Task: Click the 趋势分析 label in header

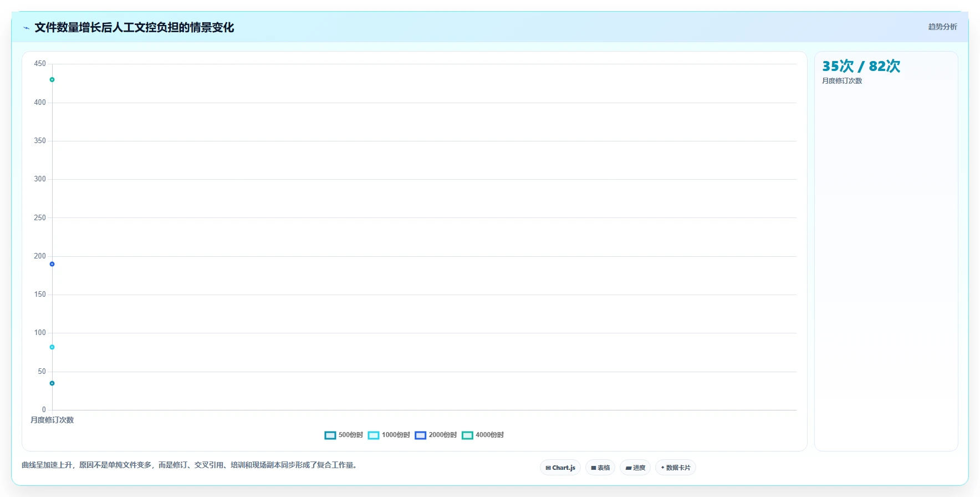Action: coord(943,27)
